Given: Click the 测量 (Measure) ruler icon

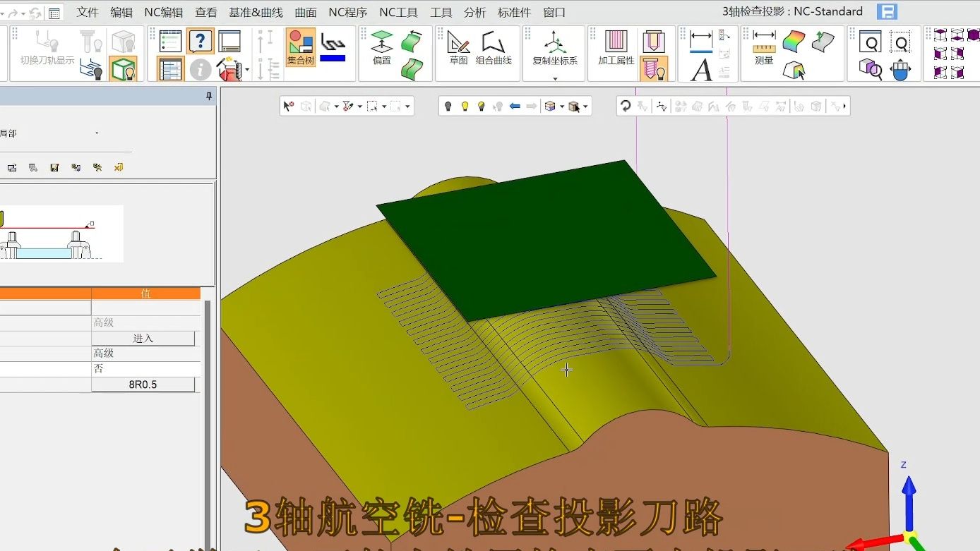Looking at the screenshot, I should [x=764, y=47].
